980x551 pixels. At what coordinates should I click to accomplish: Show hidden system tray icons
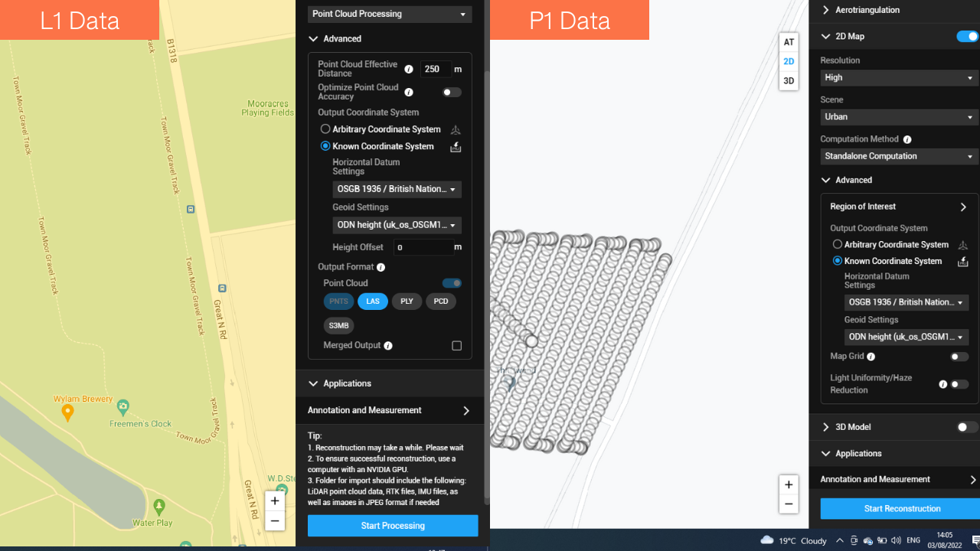(840, 540)
